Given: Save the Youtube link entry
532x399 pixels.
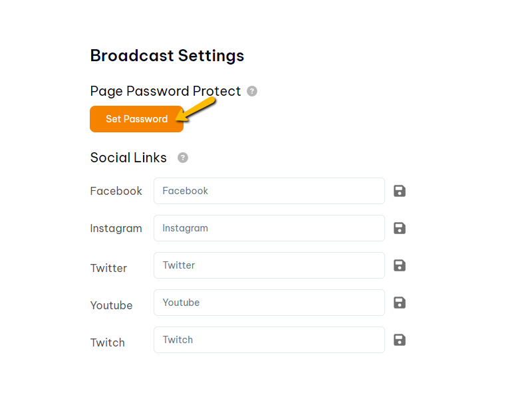Looking at the screenshot, I should [x=399, y=303].
